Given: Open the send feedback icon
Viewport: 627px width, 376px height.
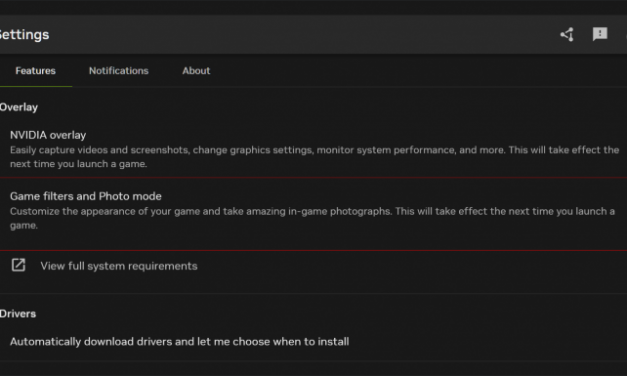Looking at the screenshot, I should [x=600, y=34].
